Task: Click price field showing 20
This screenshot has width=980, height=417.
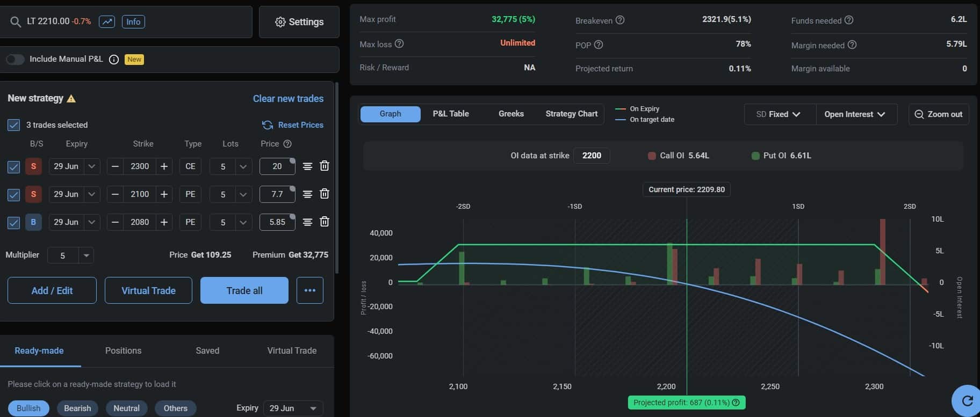Action: 277,166
